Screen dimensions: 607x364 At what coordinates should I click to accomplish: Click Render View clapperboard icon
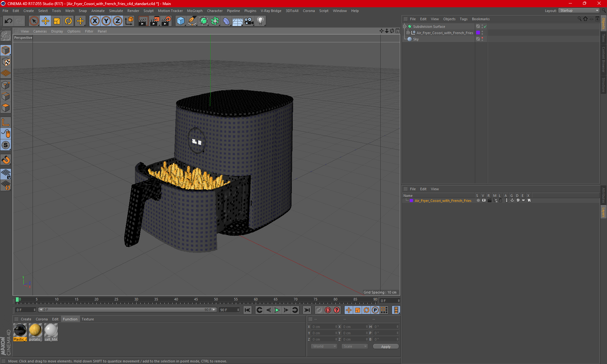coord(143,21)
